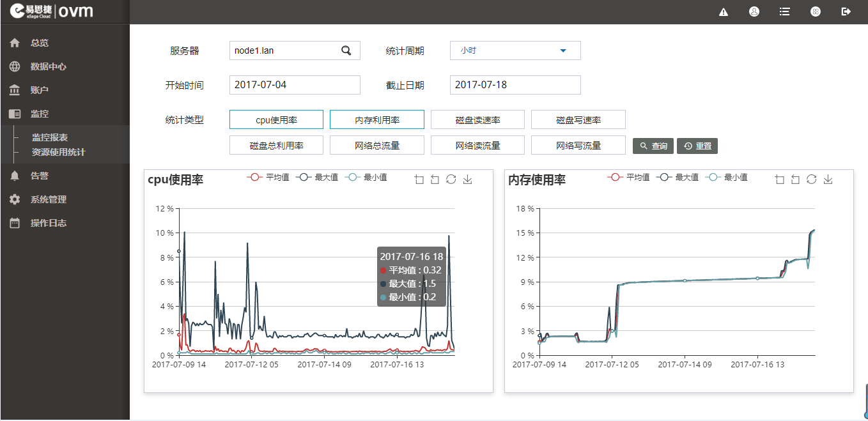Image resolution: width=868 pixels, height=421 pixels.
Task: Click the magnifier icon in server field
Action: tap(346, 50)
